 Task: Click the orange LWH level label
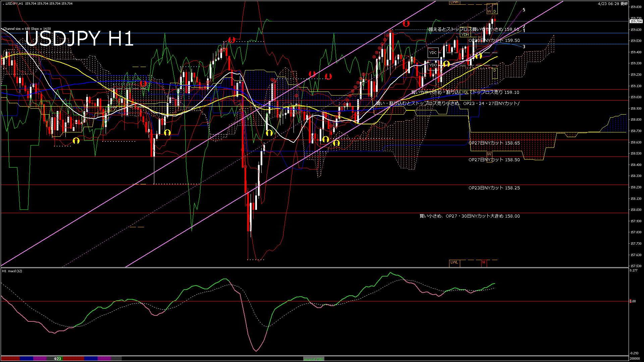(x=454, y=2)
